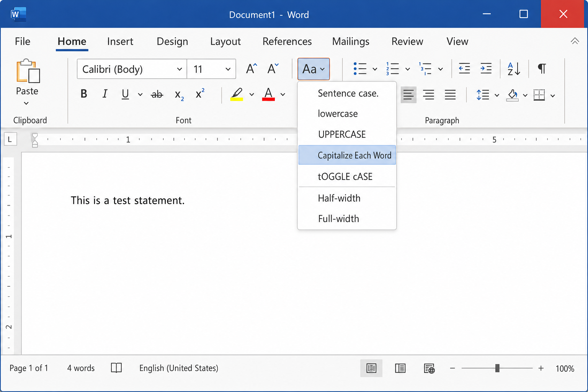The height and width of the screenshot is (392, 588).
Task: Decrease font size with the smaller A icon
Action: pos(273,69)
